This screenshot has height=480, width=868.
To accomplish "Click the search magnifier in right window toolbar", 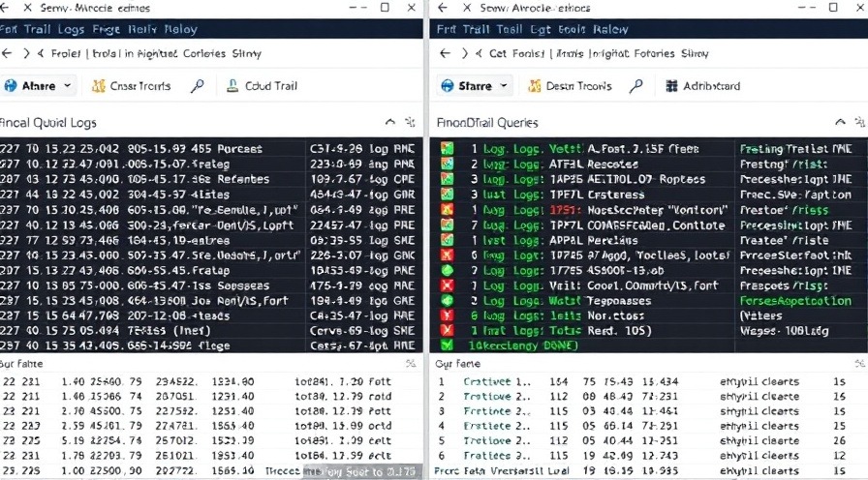I will point(636,86).
